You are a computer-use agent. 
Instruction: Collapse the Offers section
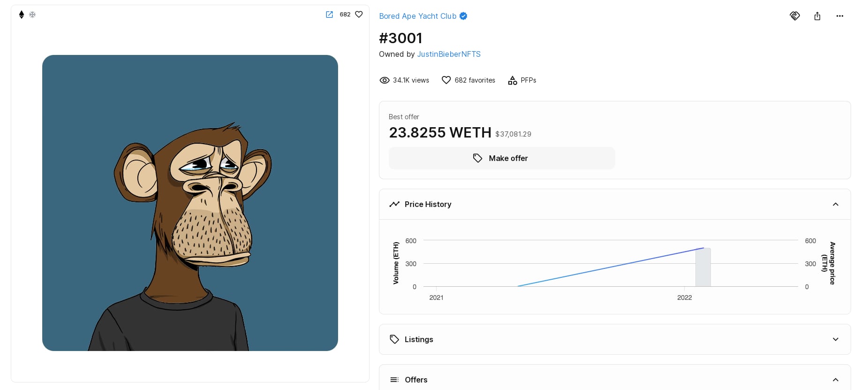(835, 380)
